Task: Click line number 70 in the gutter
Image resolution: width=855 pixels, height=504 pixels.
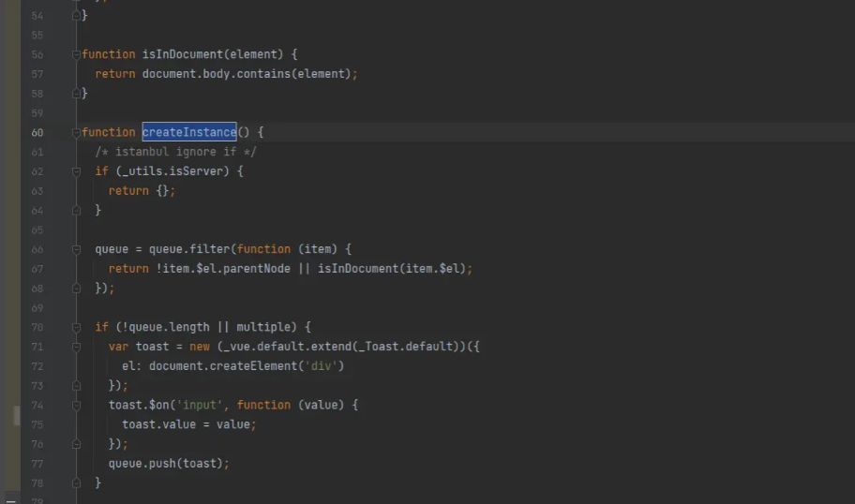Action: coord(37,327)
